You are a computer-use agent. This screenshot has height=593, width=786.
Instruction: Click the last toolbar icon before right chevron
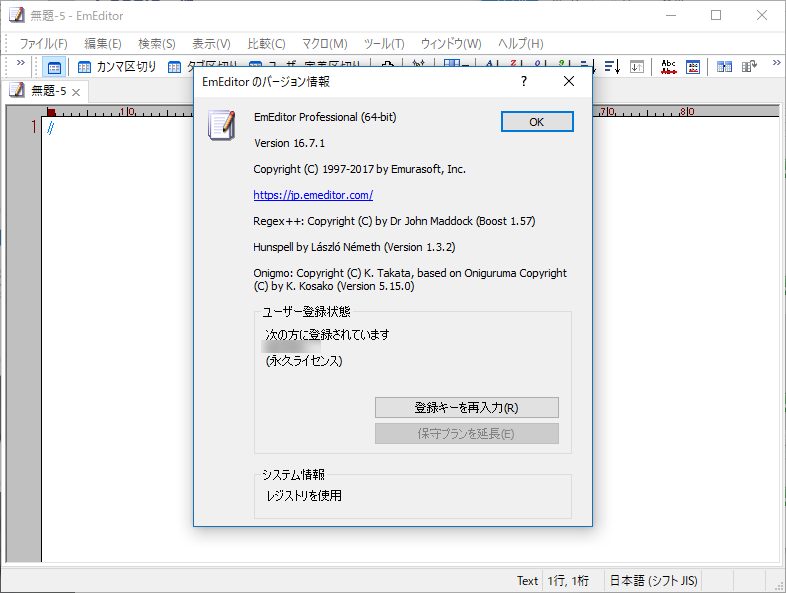[x=749, y=67]
